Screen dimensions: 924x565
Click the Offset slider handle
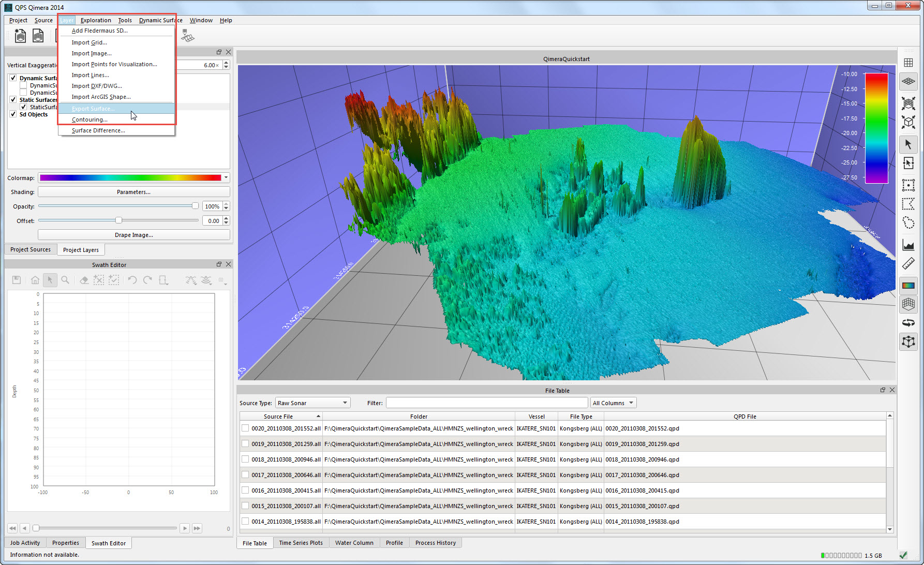tap(118, 220)
